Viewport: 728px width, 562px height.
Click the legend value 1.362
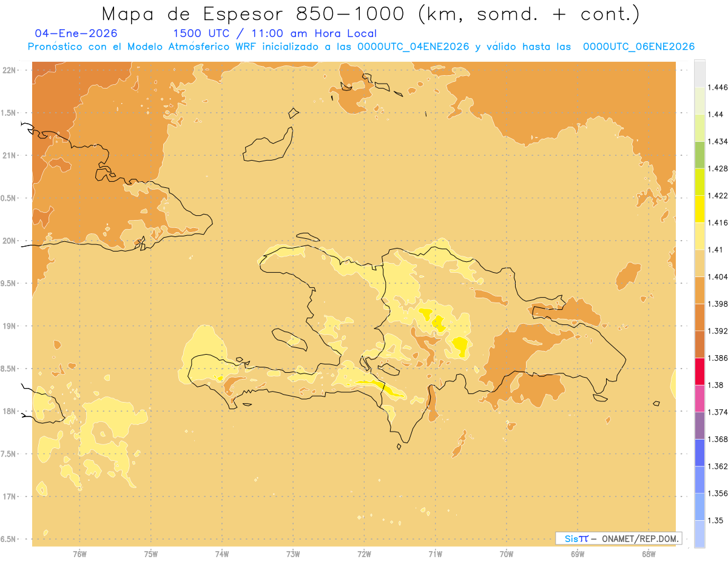click(x=717, y=466)
